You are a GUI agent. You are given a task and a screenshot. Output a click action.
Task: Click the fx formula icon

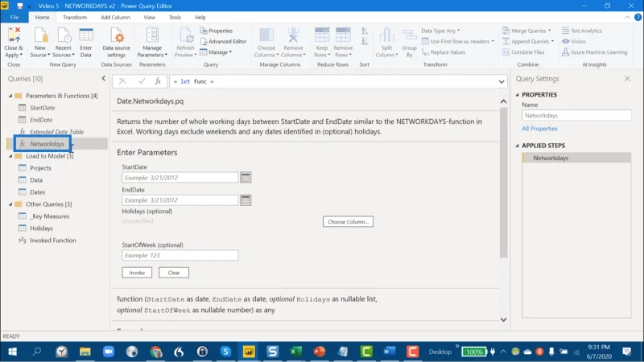pos(158,81)
